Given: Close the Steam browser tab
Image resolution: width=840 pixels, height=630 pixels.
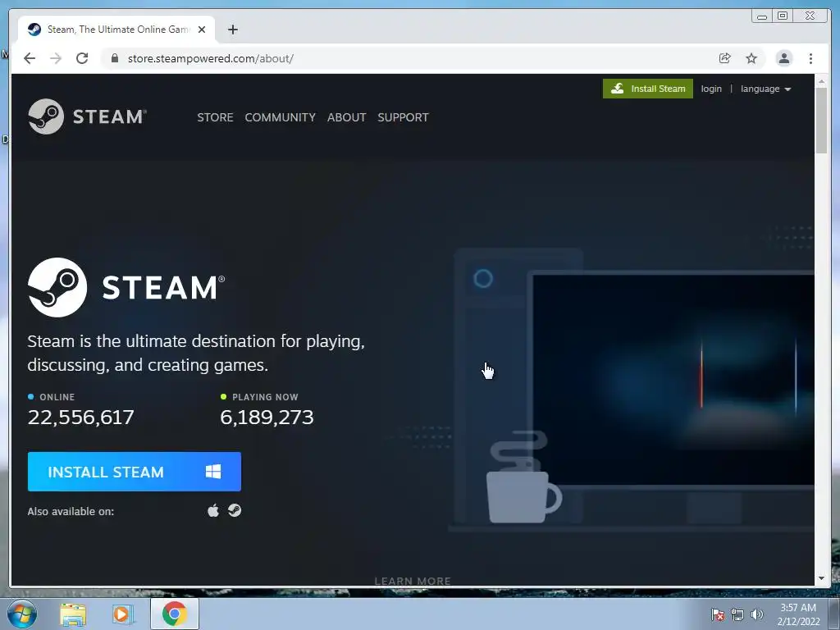Looking at the screenshot, I should click(202, 30).
